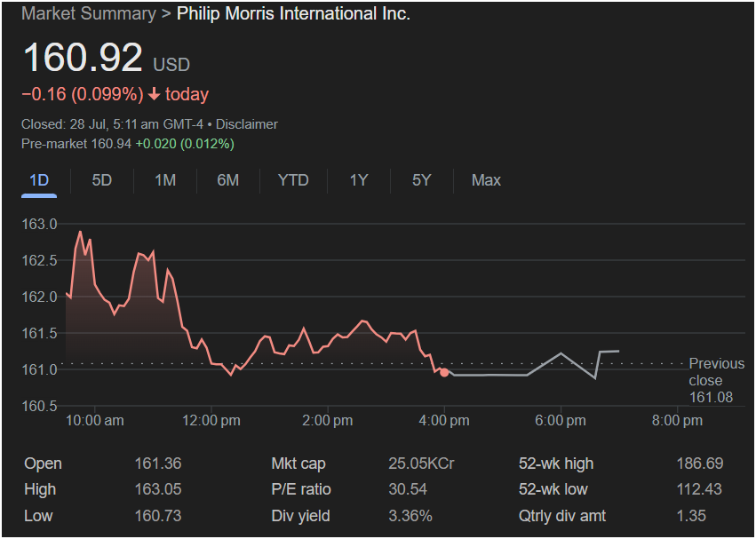Click the 52-wk high label
The height and width of the screenshot is (539, 756).
tap(556, 464)
